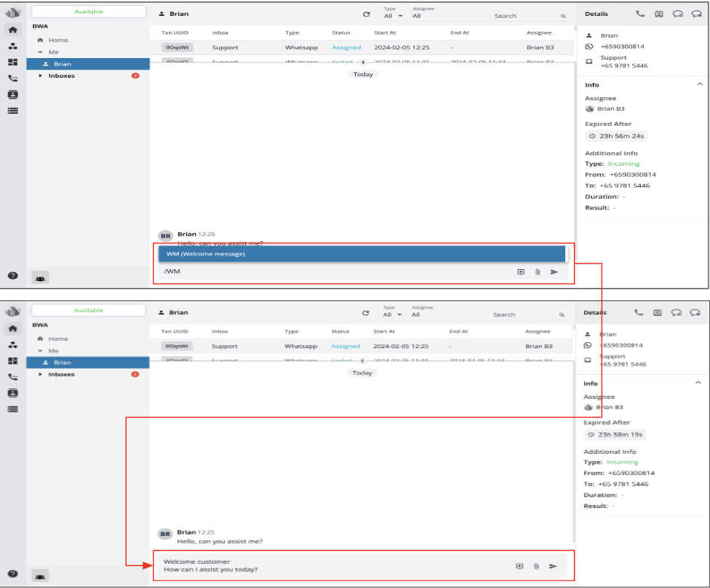Open dashboard sidebar icon in Welcome customer window
This screenshot has height=588, width=710.
pos(13,360)
